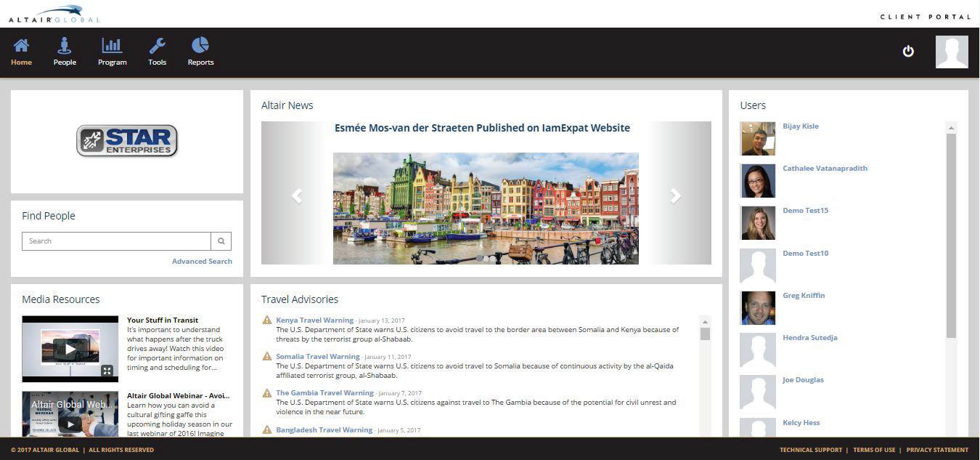This screenshot has width=980, height=460.
Task: Click the Star Enterprises logo
Action: tap(127, 141)
